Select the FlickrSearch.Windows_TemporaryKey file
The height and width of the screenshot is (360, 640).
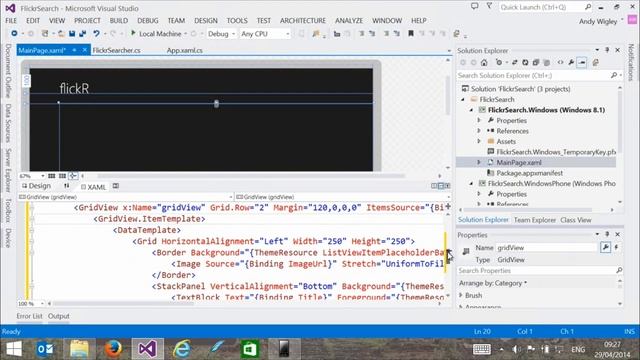click(x=556, y=152)
